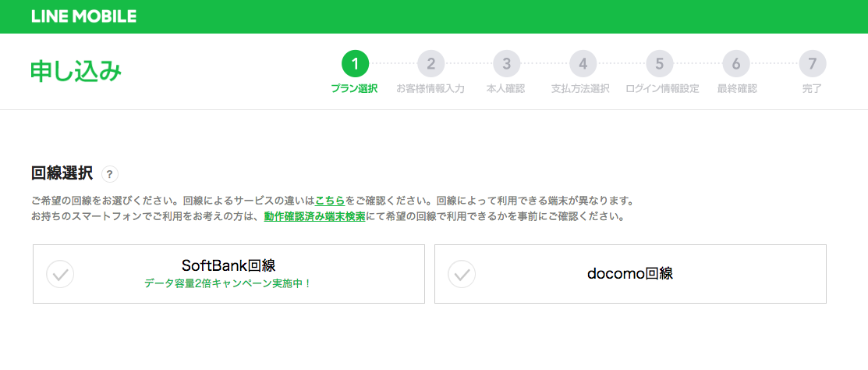Open the 動作確認済み端末検索 link
Image resolution: width=868 pixels, height=370 pixels.
coord(314,216)
